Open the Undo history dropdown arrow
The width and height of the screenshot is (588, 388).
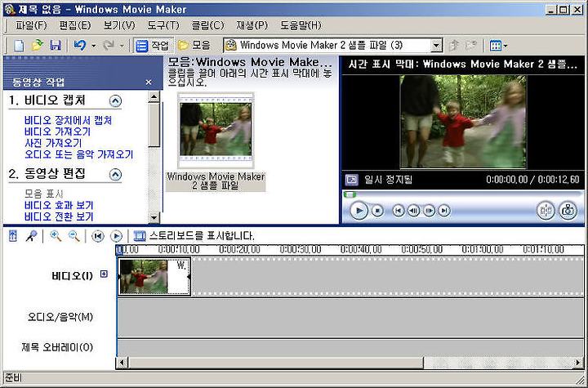coord(93,46)
